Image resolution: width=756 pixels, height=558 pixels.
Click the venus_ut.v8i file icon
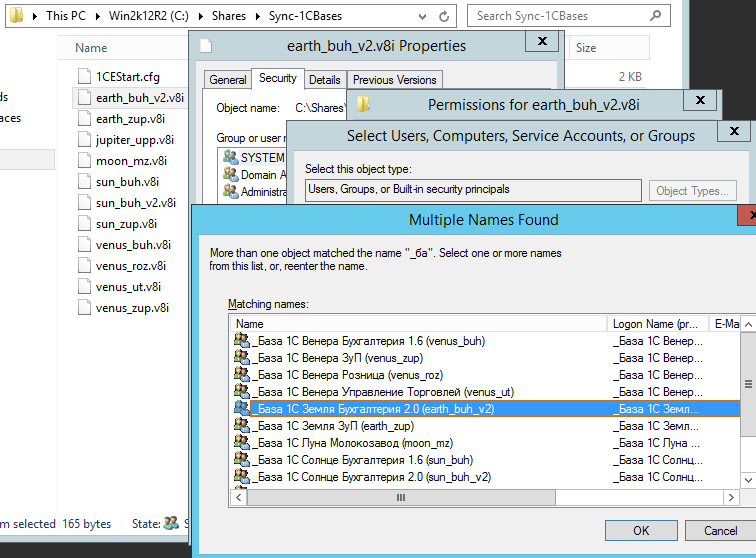pyautogui.click(x=84, y=286)
